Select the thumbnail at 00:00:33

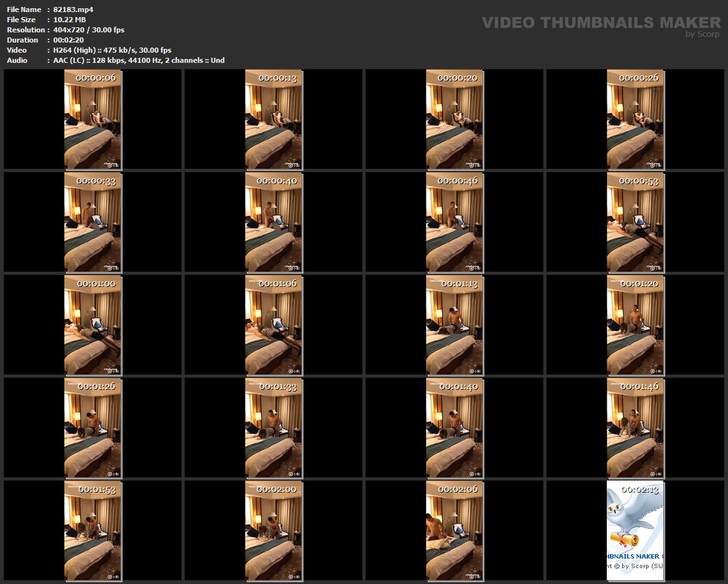93,222
